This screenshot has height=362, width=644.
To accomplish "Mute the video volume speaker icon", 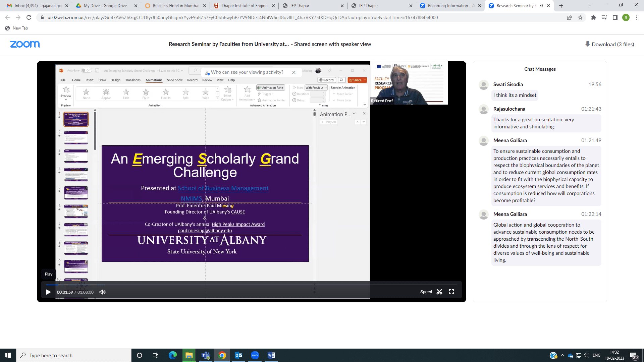I will (x=103, y=292).
